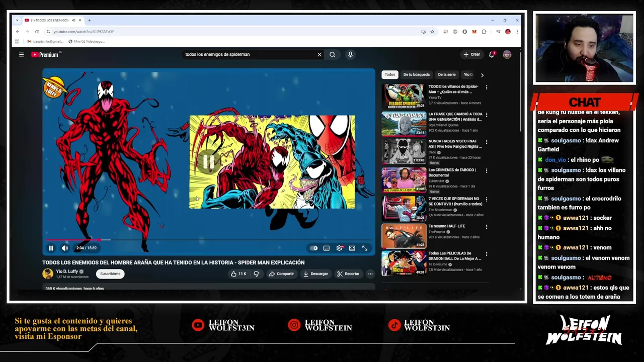Open the YouTube hamburger guide menu
This screenshot has width=644, height=362.
(21, 54)
